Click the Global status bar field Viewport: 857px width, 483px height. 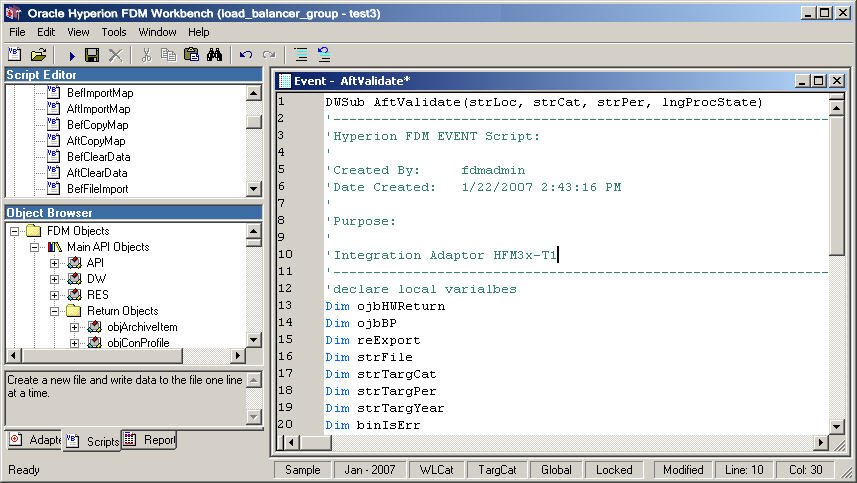point(556,470)
